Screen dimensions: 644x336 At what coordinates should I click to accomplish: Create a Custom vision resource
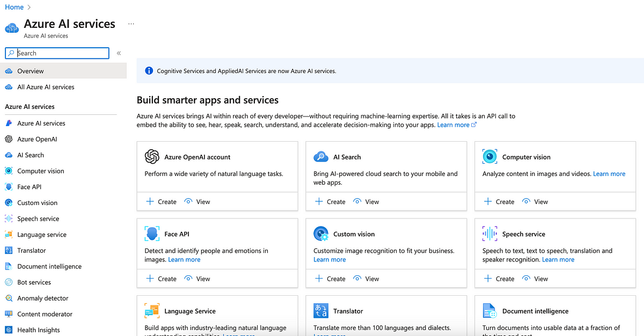(330, 279)
